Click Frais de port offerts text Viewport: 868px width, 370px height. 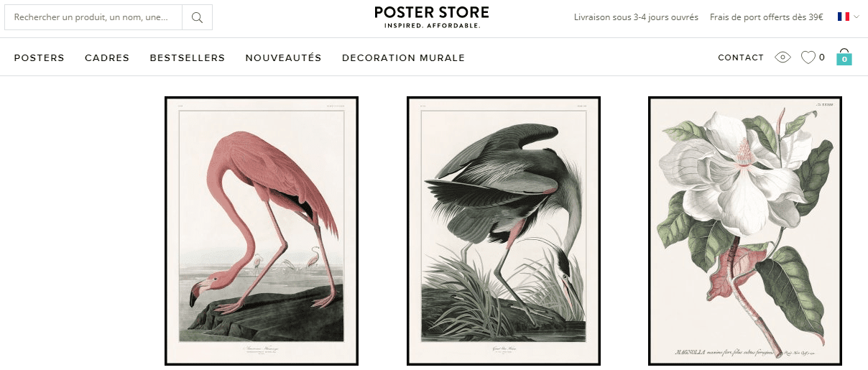[767, 17]
